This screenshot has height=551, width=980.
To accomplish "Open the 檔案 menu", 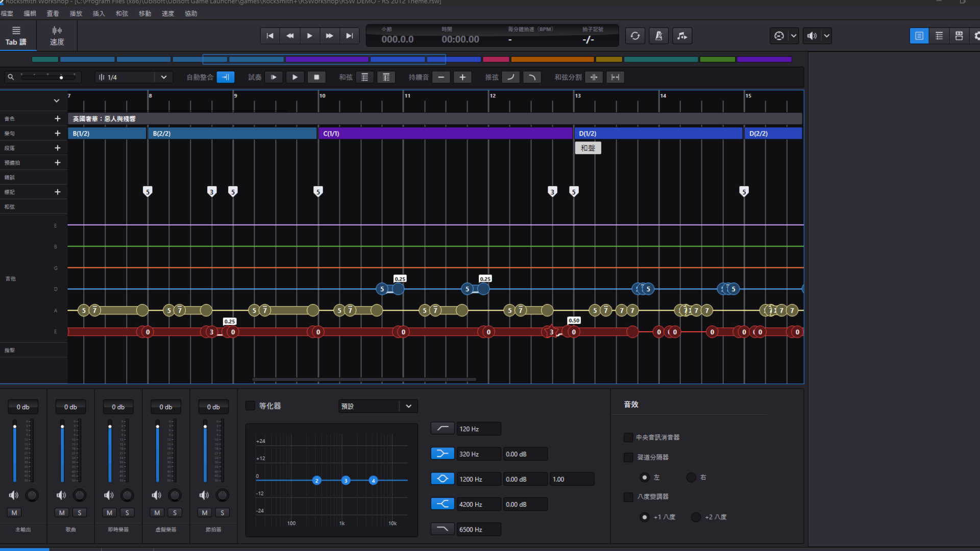I will [x=7, y=14].
